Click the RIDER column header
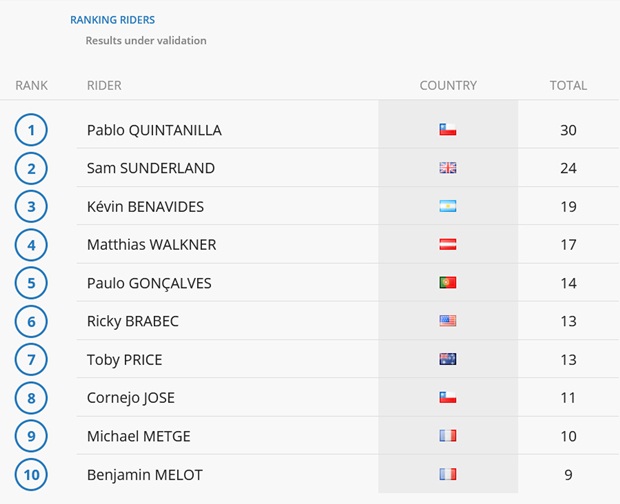This screenshot has width=620, height=504. (104, 85)
